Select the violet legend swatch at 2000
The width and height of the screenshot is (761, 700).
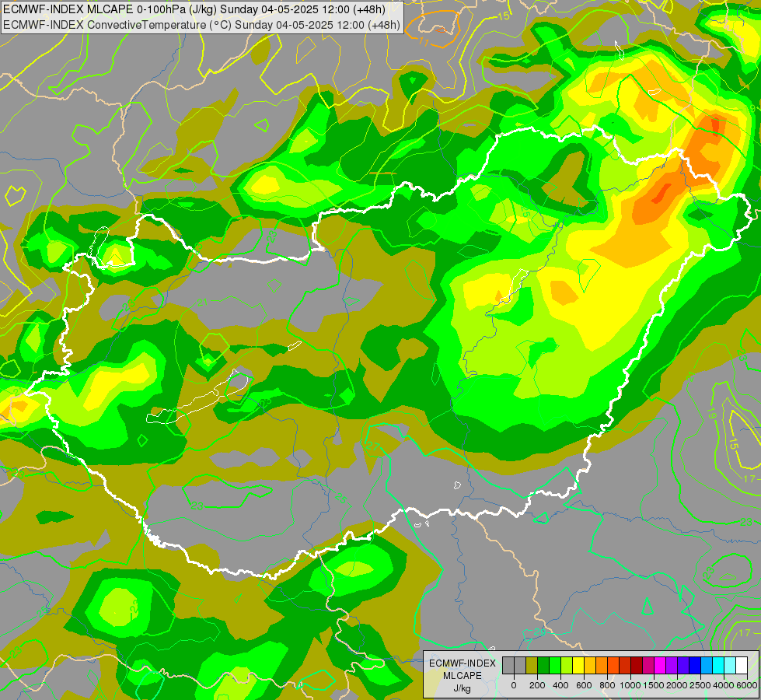click(684, 665)
